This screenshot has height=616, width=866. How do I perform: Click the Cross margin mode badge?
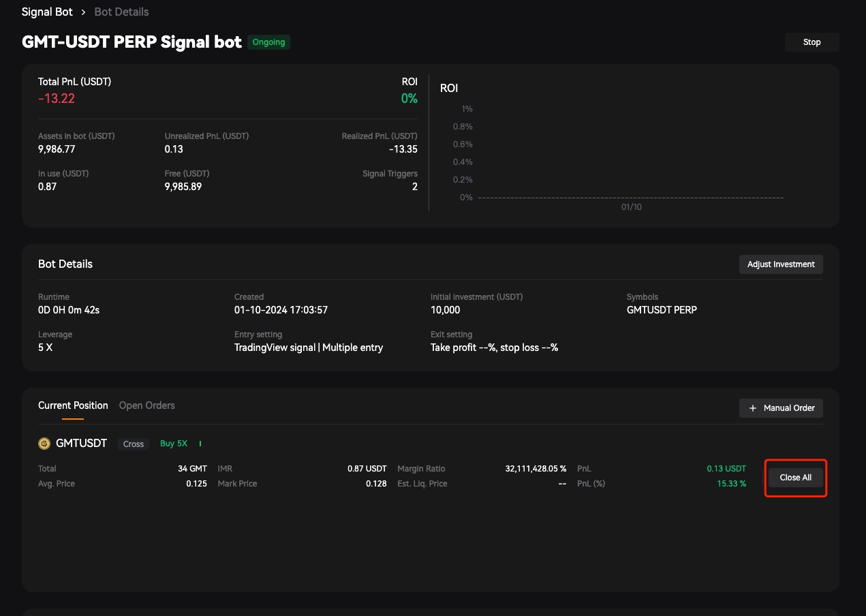coord(134,444)
